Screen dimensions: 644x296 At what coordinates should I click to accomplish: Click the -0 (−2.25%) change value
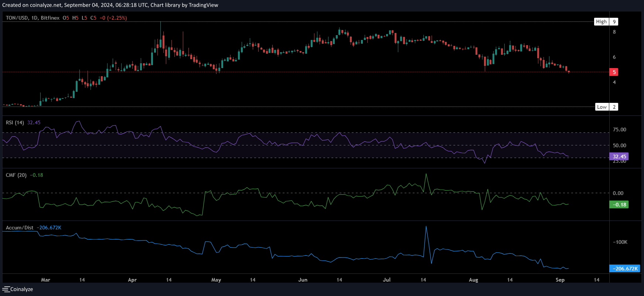tap(113, 18)
